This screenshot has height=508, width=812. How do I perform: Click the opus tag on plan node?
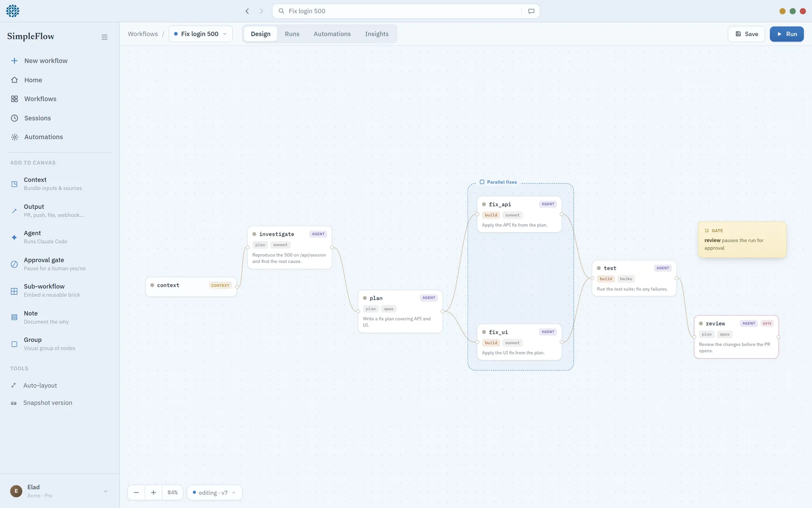click(x=388, y=309)
